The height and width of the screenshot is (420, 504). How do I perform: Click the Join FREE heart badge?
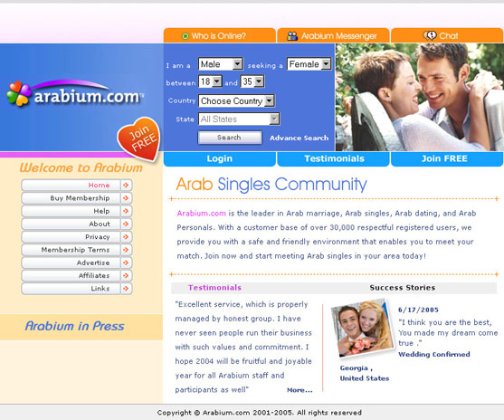click(x=139, y=138)
